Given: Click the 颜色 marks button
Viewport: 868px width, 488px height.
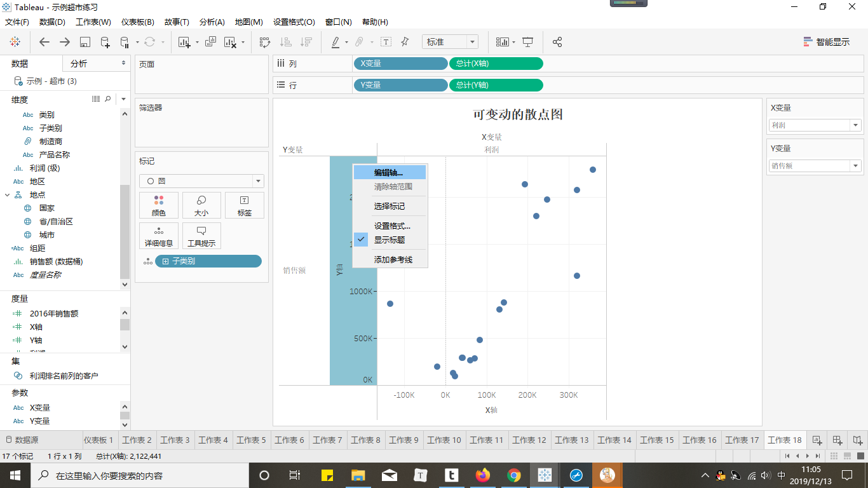Looking at the screenshot, I should click(159, 205).
